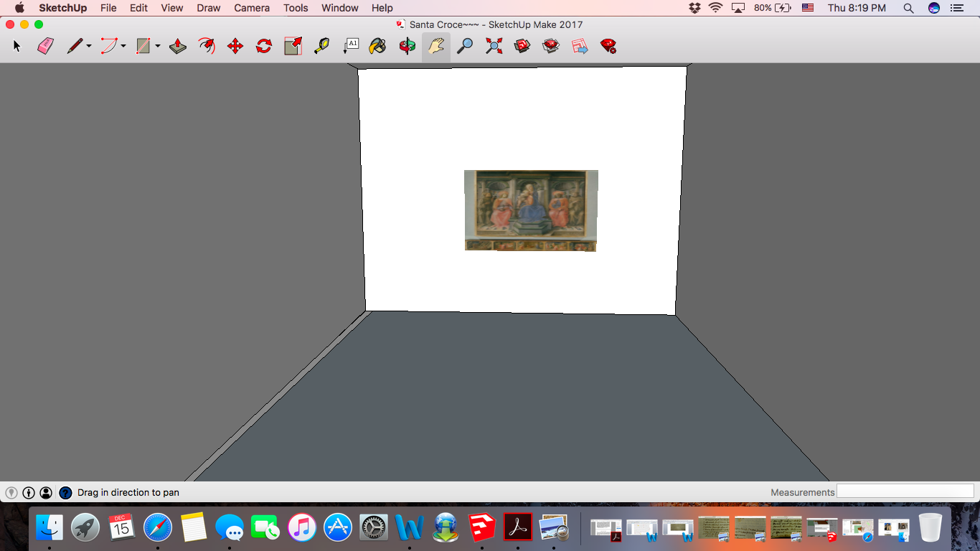
Task: Select the Tape Measure tool
Action: (x=321, y=47)
